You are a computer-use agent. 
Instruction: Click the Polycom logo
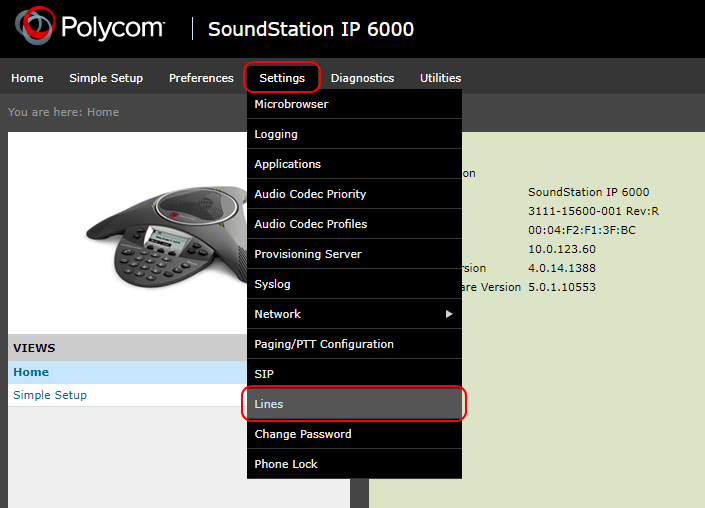[x=90, y=27]
